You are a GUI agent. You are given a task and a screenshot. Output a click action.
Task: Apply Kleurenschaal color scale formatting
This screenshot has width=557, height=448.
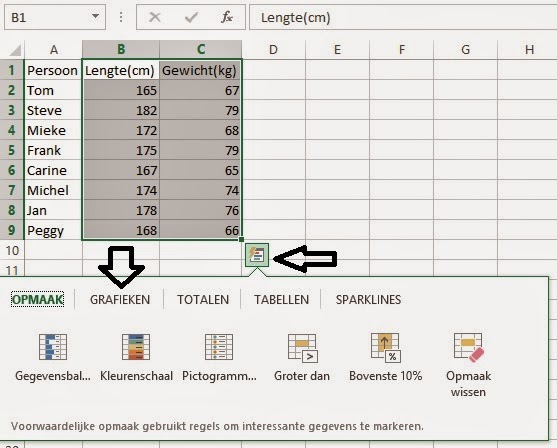pyautogui.click(x=136, y=357)
